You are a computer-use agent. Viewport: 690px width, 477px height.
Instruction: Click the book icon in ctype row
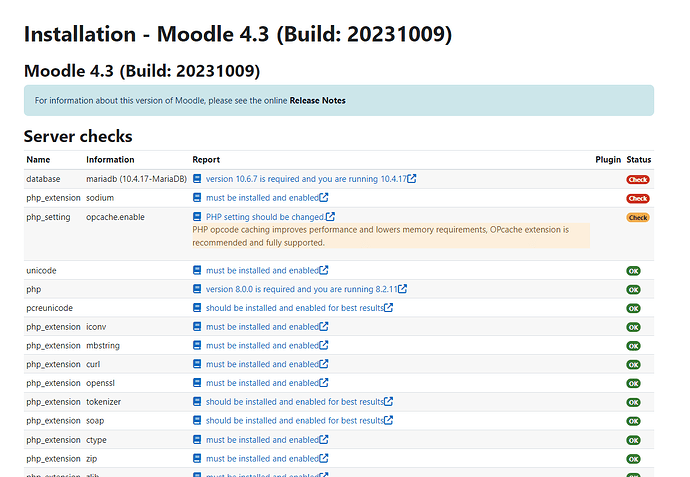click(197, 440)
